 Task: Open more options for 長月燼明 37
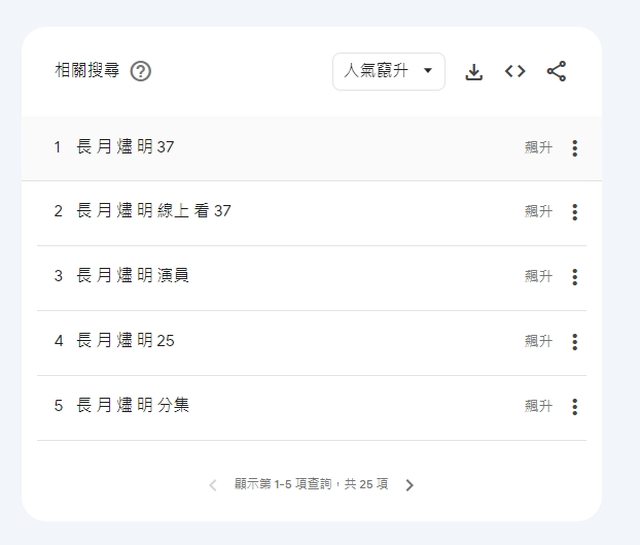[574, 148]
